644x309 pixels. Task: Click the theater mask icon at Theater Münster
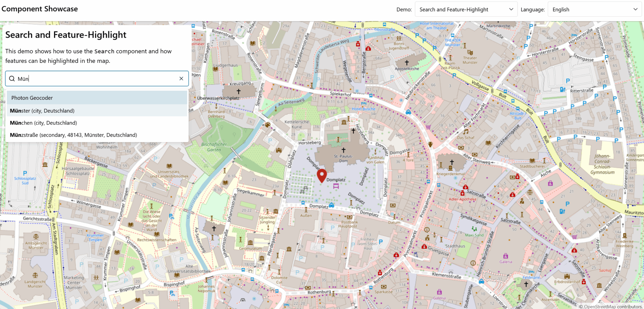pyautogui.click(x=470, y=52)
